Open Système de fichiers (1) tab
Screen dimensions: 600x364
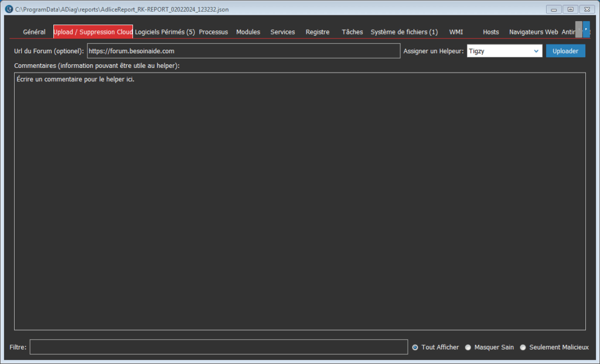404,32
